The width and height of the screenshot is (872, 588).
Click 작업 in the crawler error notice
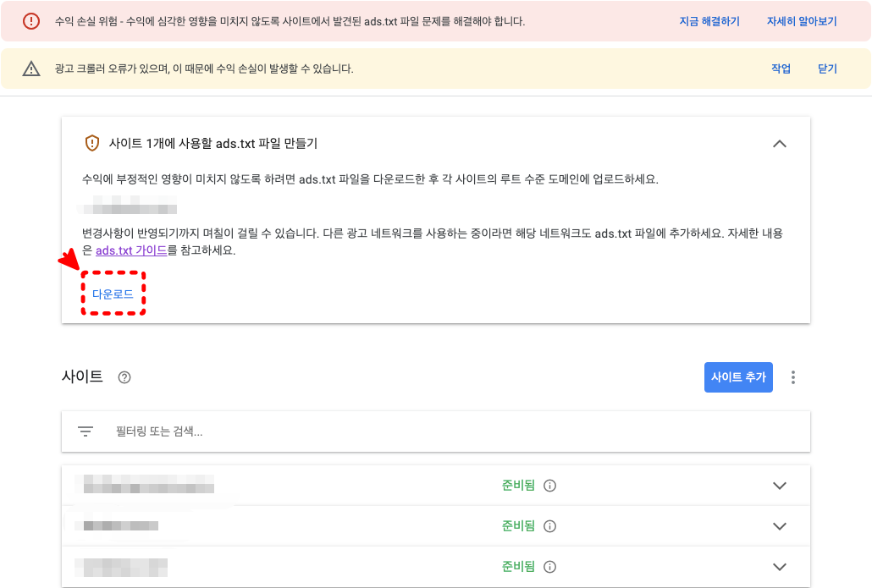point(781,69)
